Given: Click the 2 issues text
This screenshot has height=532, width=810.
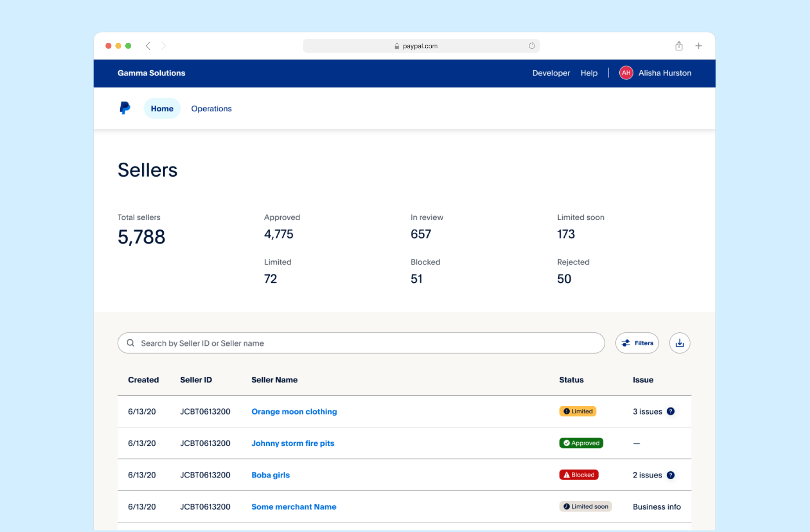Looking at the screenshot, I should pyautogui.click(x=647, y=475).
